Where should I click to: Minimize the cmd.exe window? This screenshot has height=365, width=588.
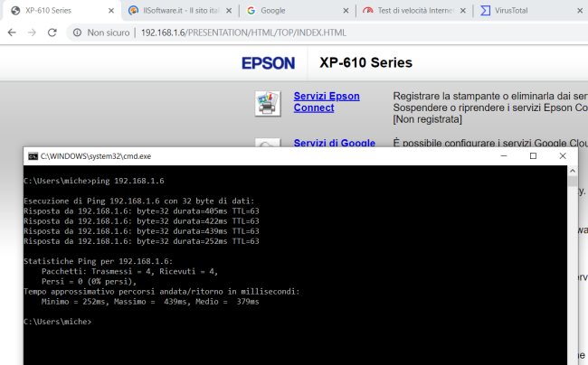[x=504, y=155]
